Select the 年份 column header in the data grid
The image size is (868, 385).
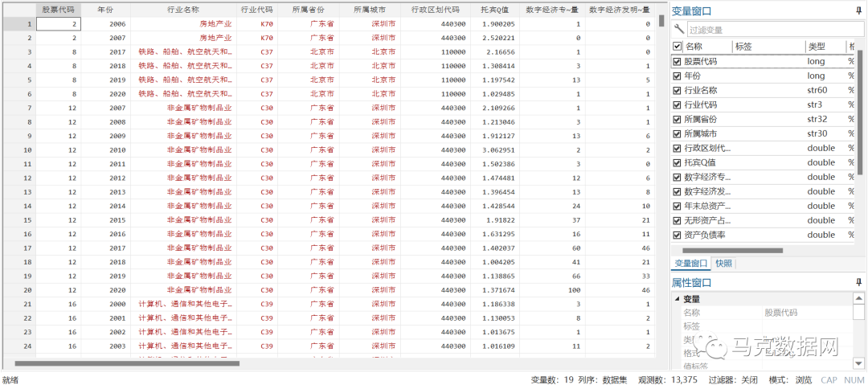[x=106, y=10]
